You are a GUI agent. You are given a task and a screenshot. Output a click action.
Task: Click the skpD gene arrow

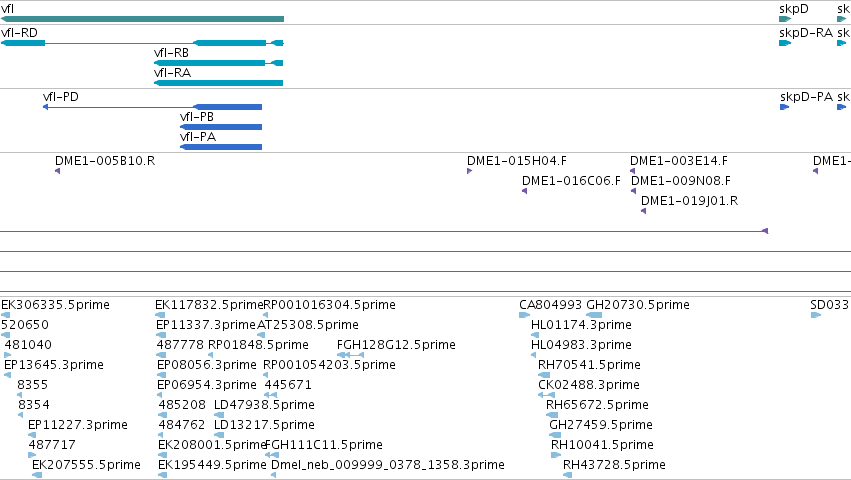coord(785,19)
